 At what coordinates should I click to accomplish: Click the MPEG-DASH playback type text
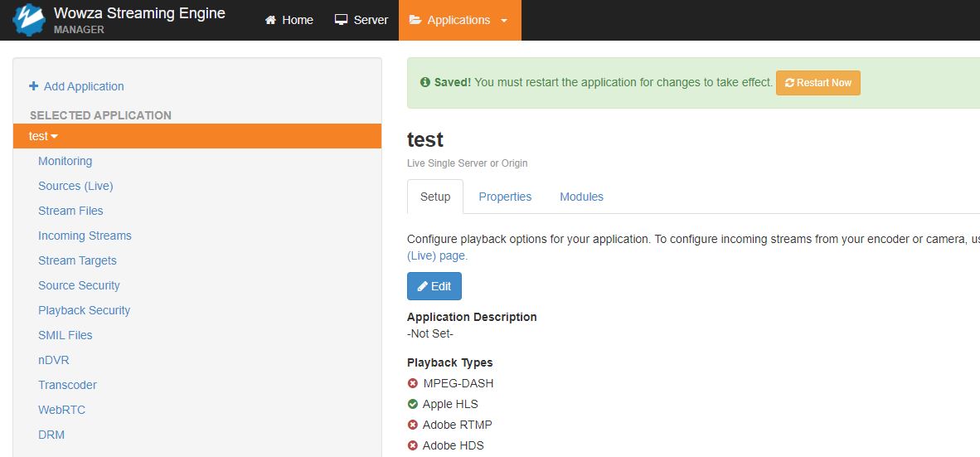click(458, 383)
